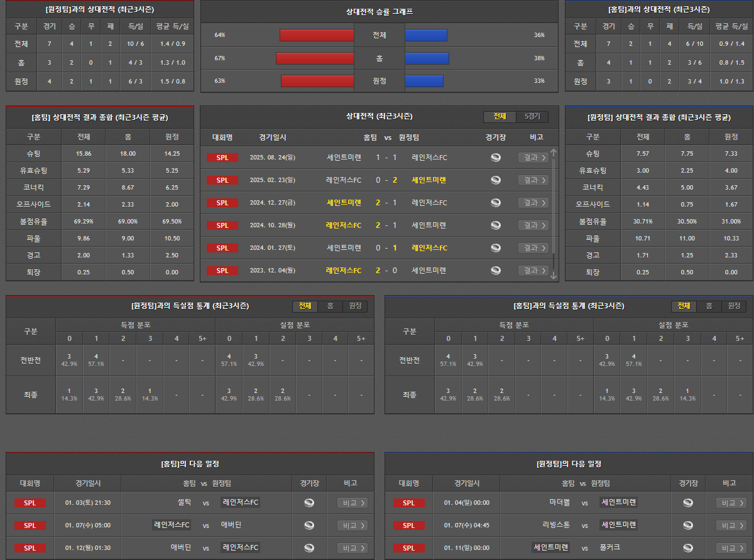Select stadium icon for 2024. 10. 28 match

[496, 225]
